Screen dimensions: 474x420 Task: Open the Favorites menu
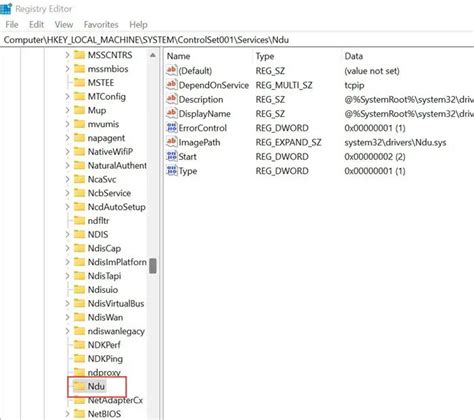[101, 25]
